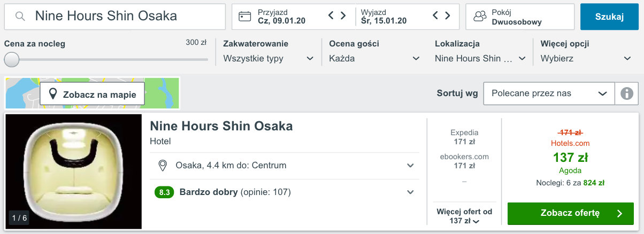
Task: Click the blue Szukaj button
Action: click(610, 17)
